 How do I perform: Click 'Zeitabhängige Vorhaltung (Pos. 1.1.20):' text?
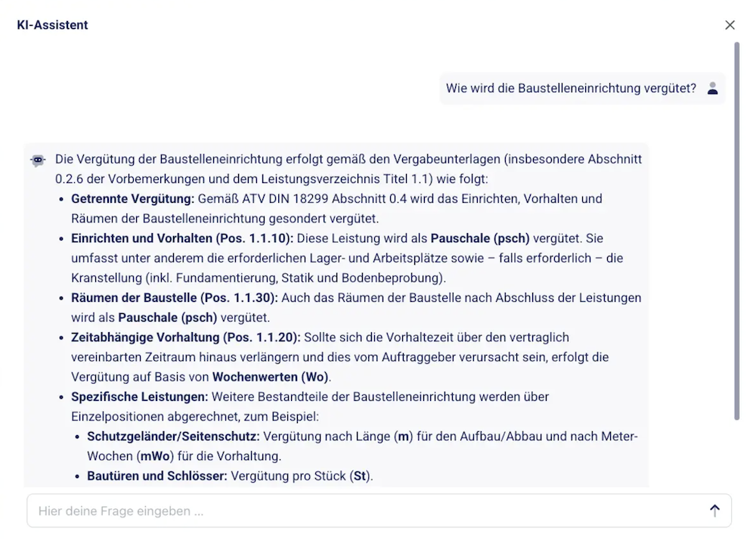point(186,337)
